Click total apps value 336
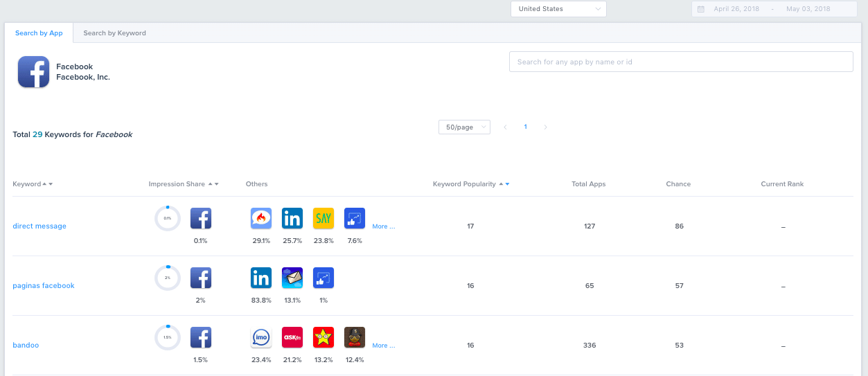Image resolution: width=868 pixels, height=376 pixels. [x=590, y=346]
